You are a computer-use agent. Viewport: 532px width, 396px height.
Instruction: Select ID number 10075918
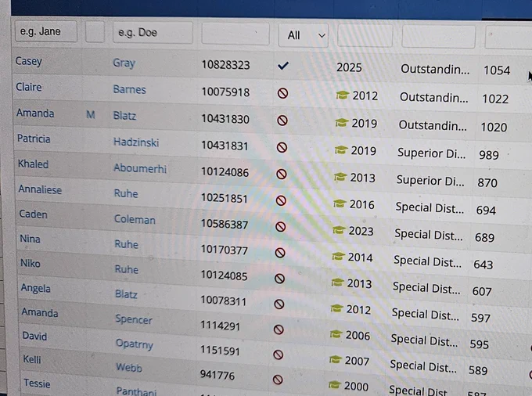225,92
